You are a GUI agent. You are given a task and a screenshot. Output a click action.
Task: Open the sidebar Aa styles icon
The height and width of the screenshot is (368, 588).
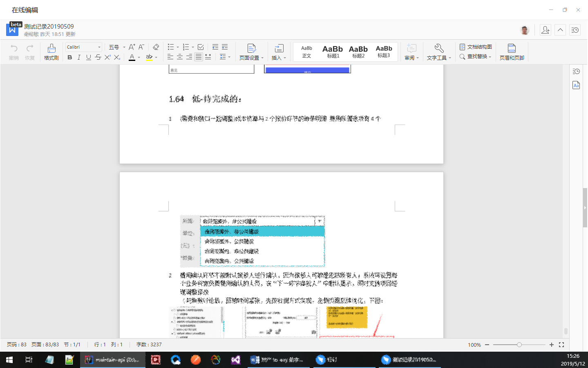(576, 85)
